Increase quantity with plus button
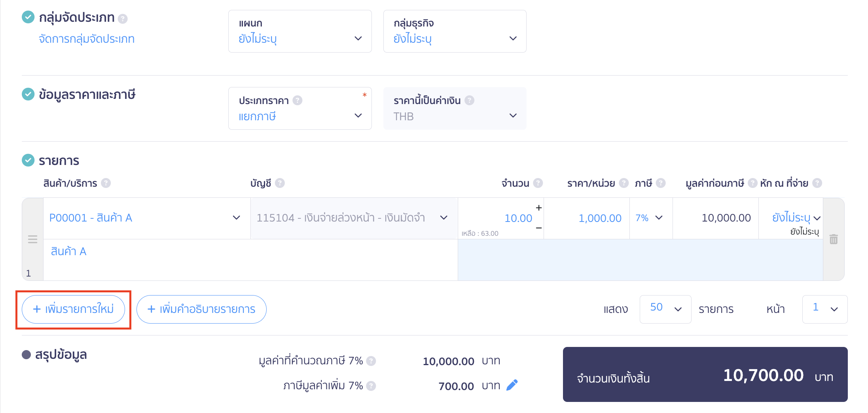This screenshot has width=868, height=413. pos(538,208)
